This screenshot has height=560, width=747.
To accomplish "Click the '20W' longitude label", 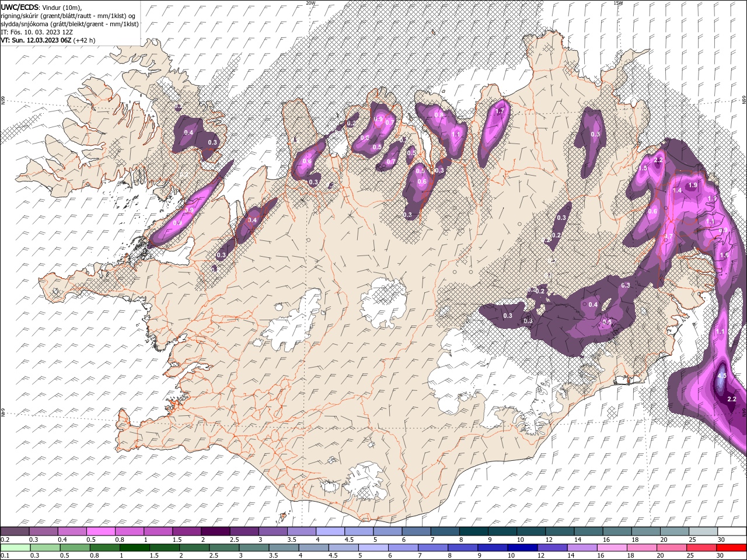I will tap(310, 3).
